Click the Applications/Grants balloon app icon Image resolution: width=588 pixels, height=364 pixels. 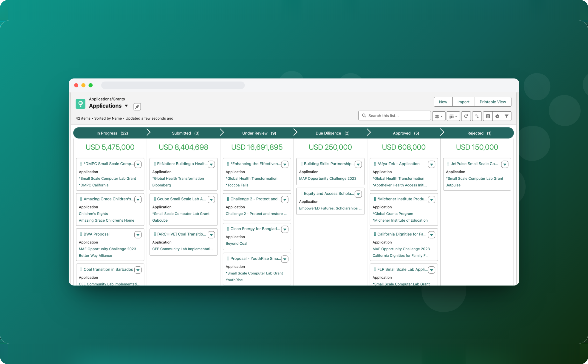80,104
